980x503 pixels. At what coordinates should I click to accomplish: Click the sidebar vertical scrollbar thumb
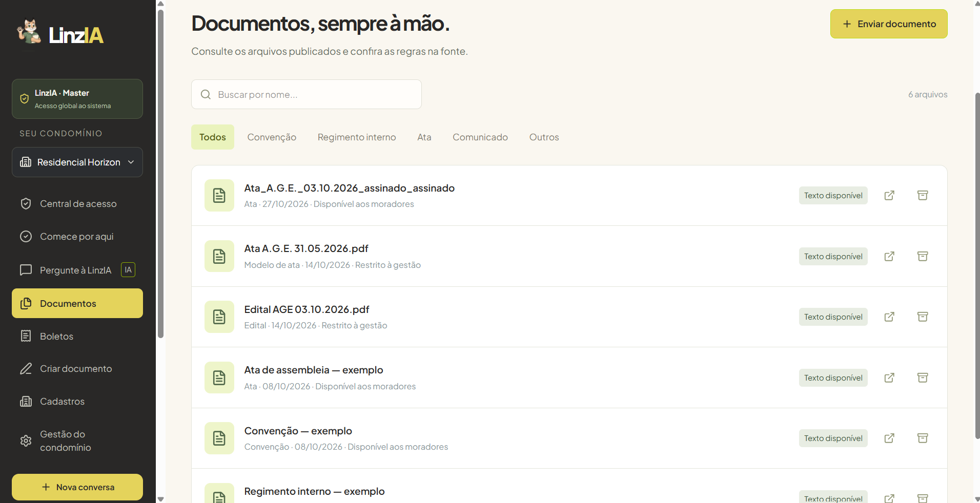(x=160, y=174)
